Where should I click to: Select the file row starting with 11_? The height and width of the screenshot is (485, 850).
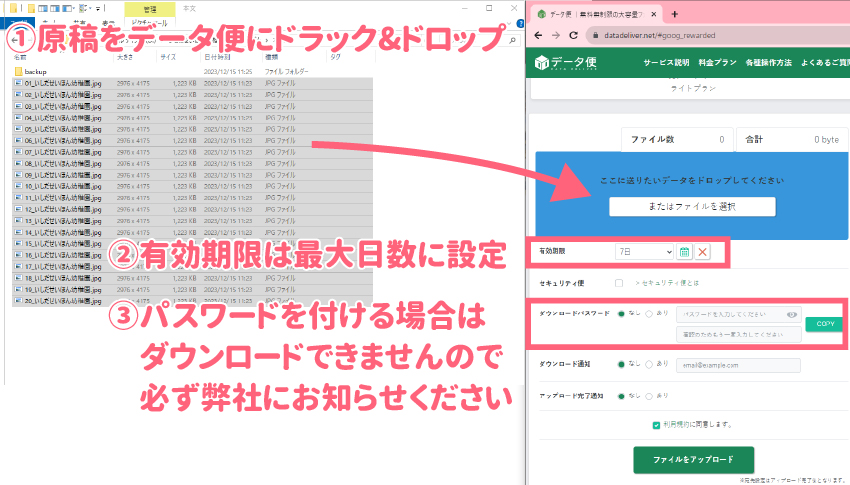pyautogui.click(x=192, y=198)
